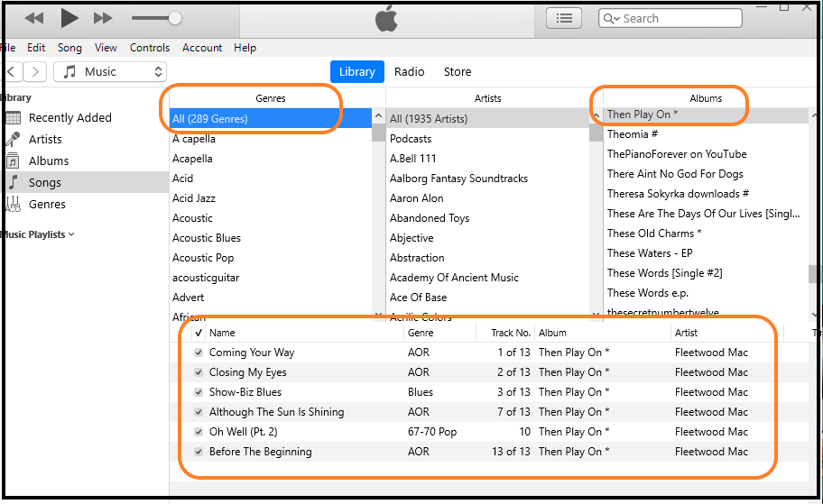Select There Aint No God For Dogs album
Image resolution: width=823 pixels, height=504 pixels.
click(675, 174)
